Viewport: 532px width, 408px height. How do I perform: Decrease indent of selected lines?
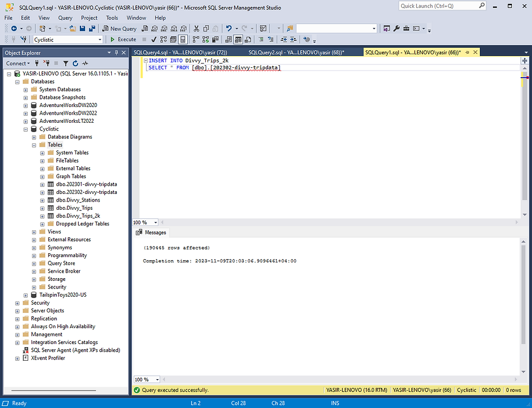click(283, 39)
